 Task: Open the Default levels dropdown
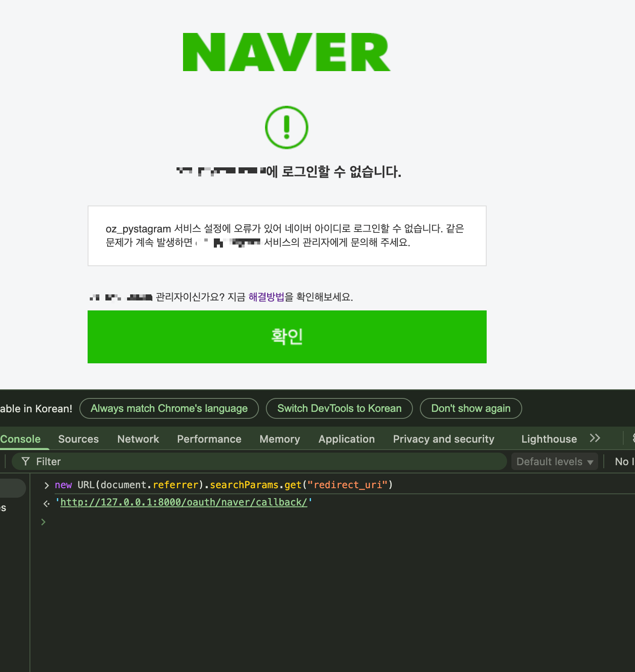point(555,462)
